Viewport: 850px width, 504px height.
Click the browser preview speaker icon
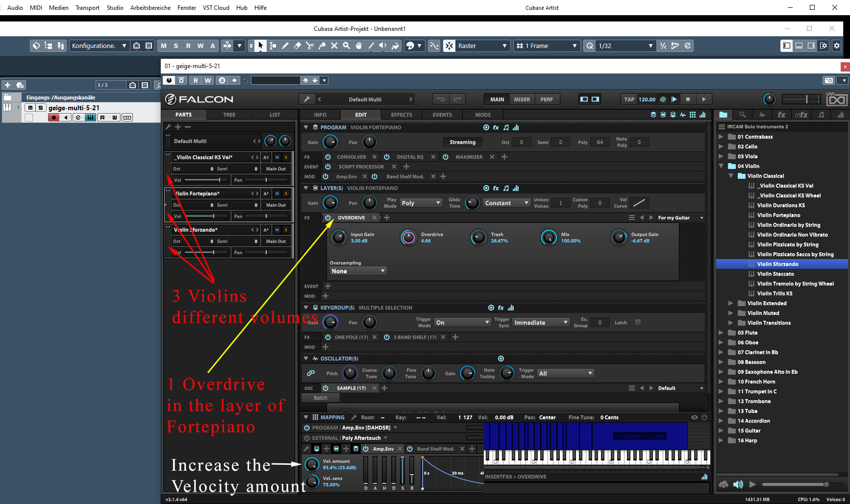point(738,484)
